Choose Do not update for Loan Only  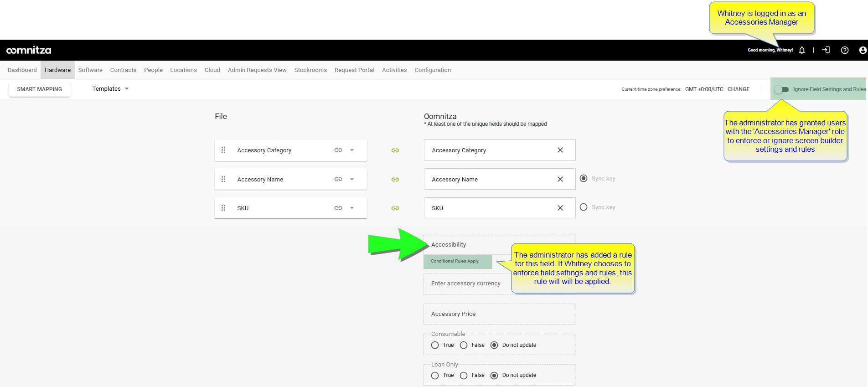coord(494,375)
